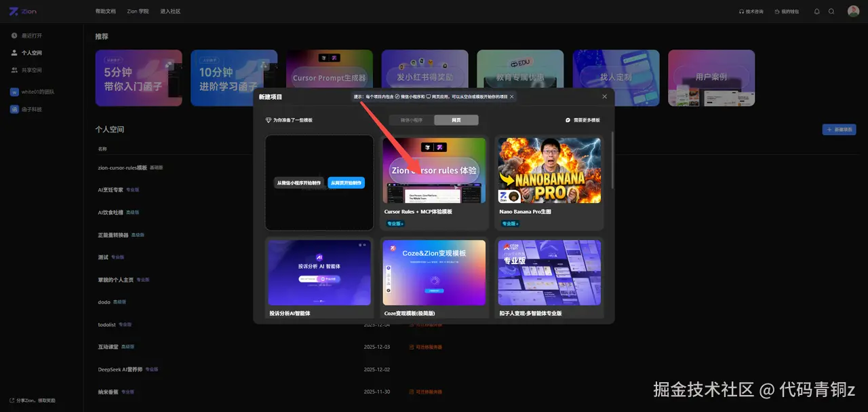Open project AI饮食吐槽
The image size is (868, 412).
pyautogui.click(x=111, y=212)
